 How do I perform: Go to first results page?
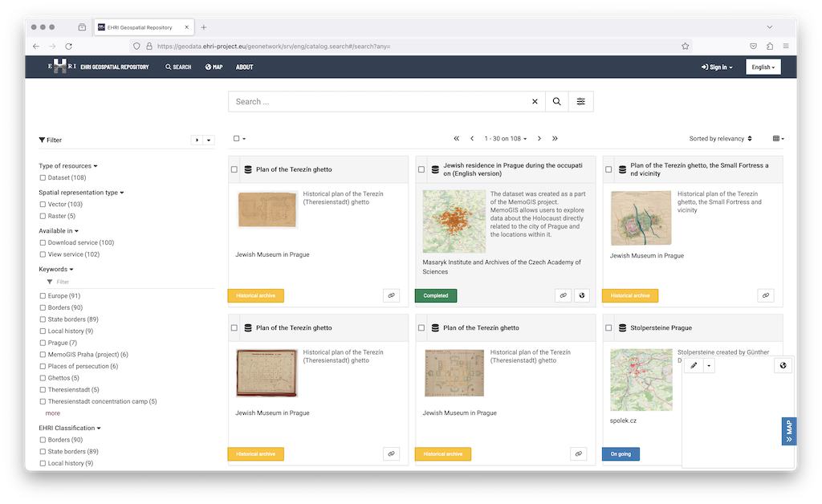[x=457, y=139]
